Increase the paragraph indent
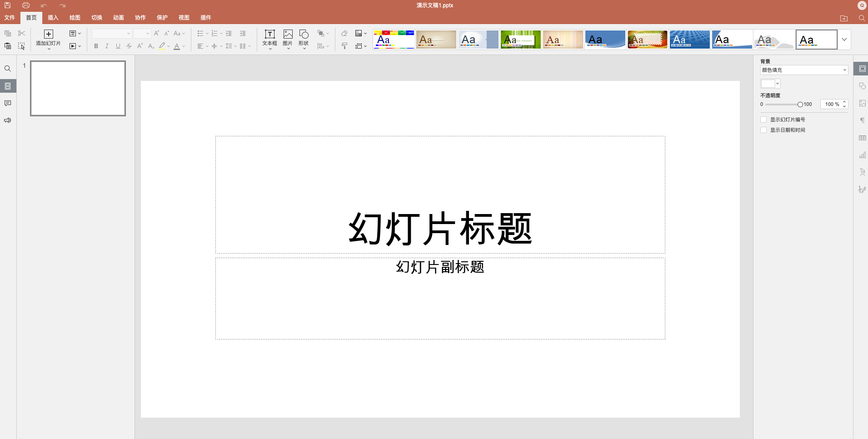Viewport: 868px width, 439px height. pos(243,33)
